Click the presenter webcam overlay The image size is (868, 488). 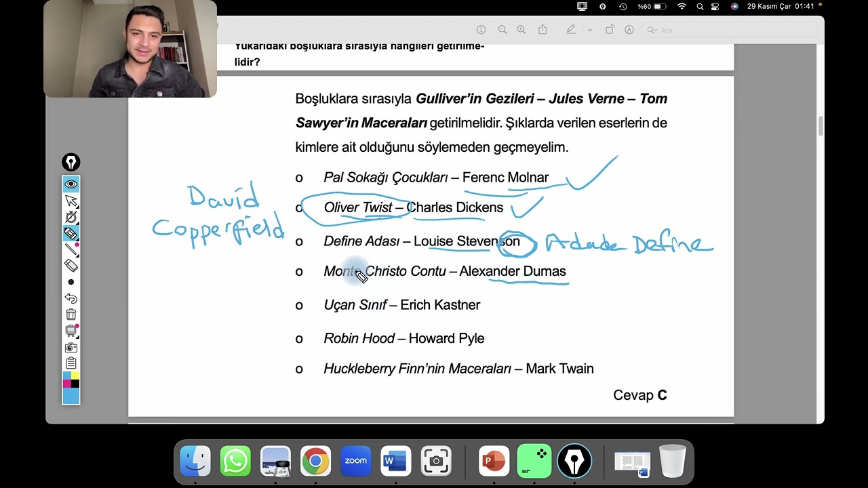tap(130, 49)
